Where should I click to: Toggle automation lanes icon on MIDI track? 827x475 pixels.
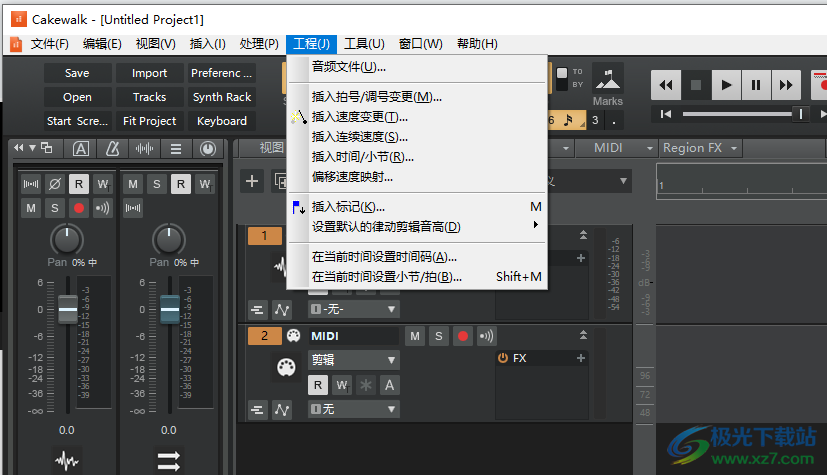(282, 410)
